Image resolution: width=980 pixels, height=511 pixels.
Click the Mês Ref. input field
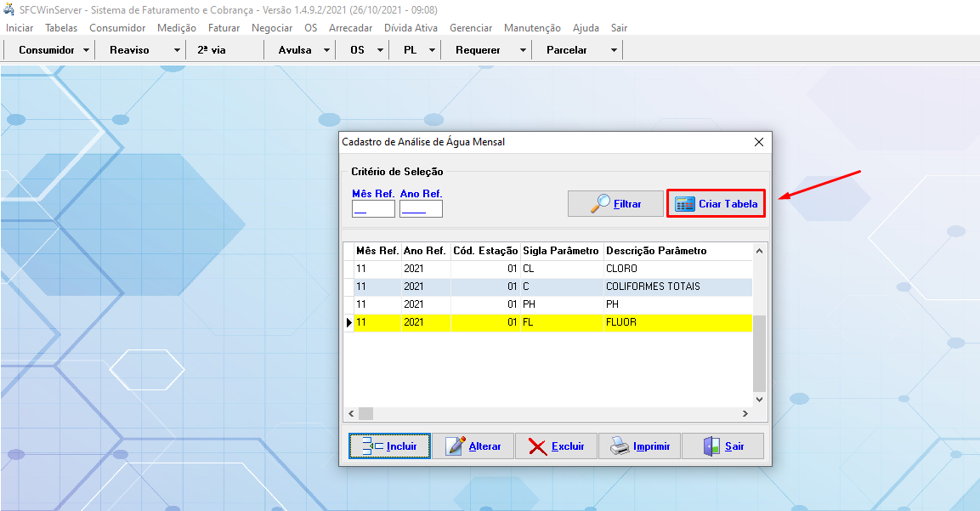373,208
